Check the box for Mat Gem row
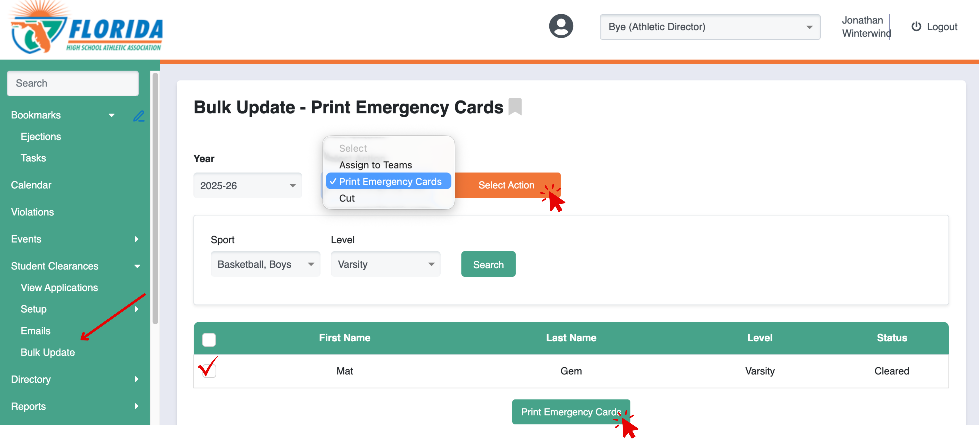Screen dimensions: 980x439 [x=209, y=371]
